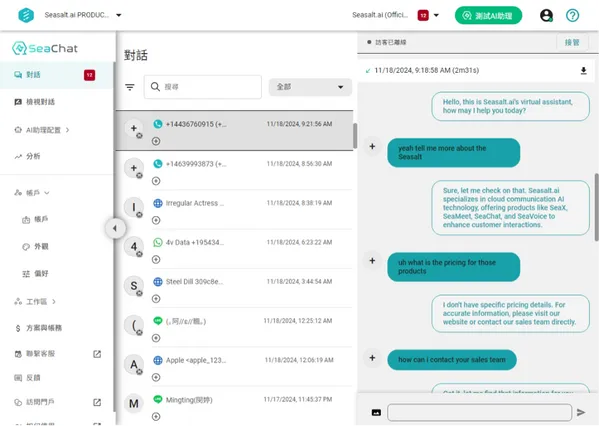Viewport: 600px width, 426px height.
Task: Click the web globe icon for Irregular Actress
Action: pyautogui.click(x=158, y=203)
